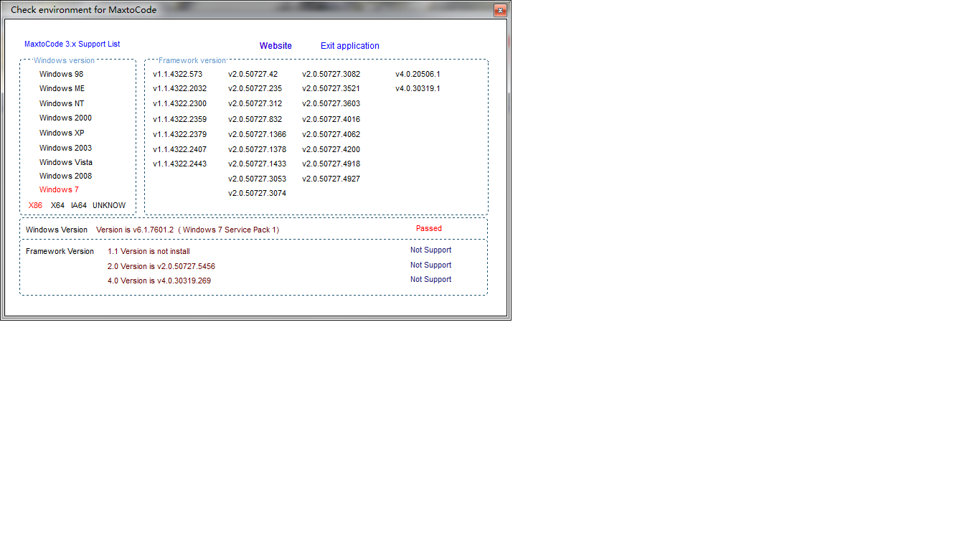This screenshot has width=980, height=551.
Task: Click framework version v2.0.50727.832
Action: click(255, 119)
